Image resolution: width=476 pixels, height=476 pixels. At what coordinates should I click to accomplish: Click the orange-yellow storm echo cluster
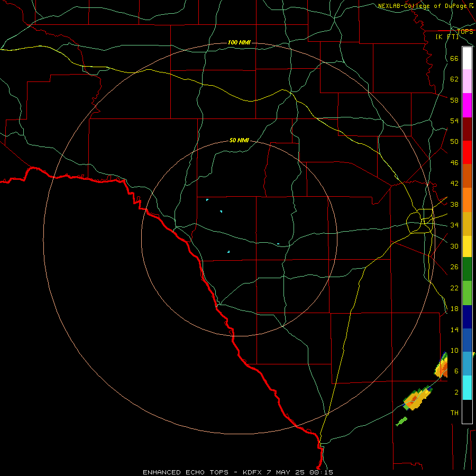[x=418, y=398]
